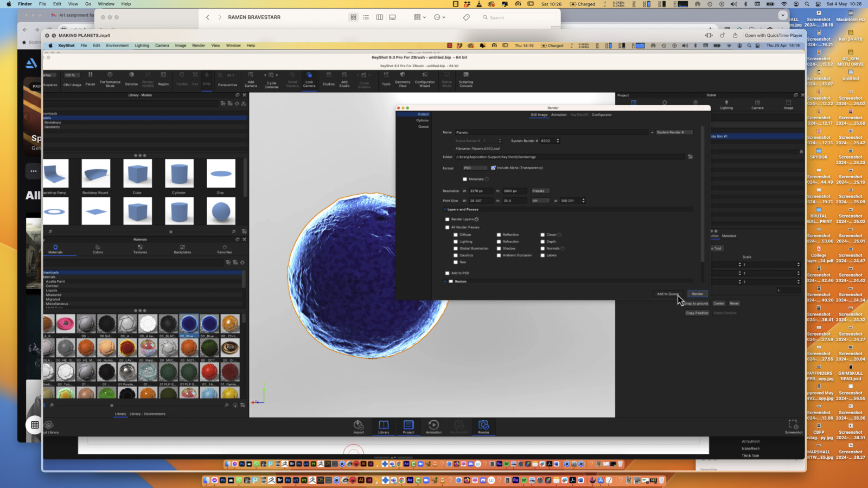
Task: Select the Region tool in toolbar
Action: (163, 79)
